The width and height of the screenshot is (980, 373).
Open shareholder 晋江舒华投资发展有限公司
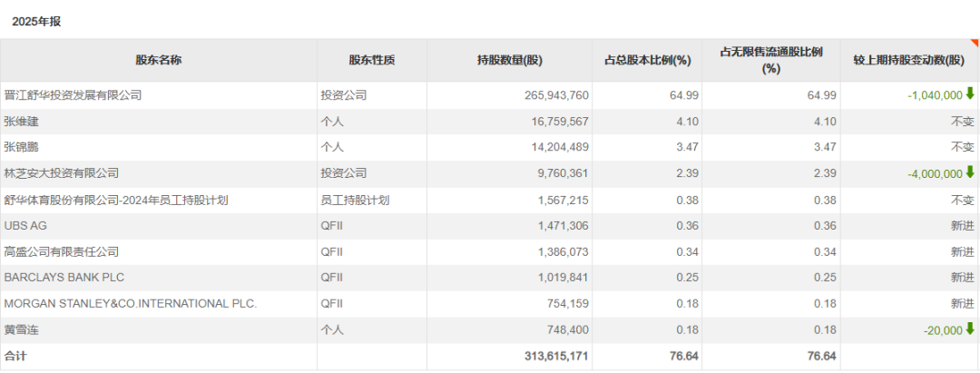point(73,95)
